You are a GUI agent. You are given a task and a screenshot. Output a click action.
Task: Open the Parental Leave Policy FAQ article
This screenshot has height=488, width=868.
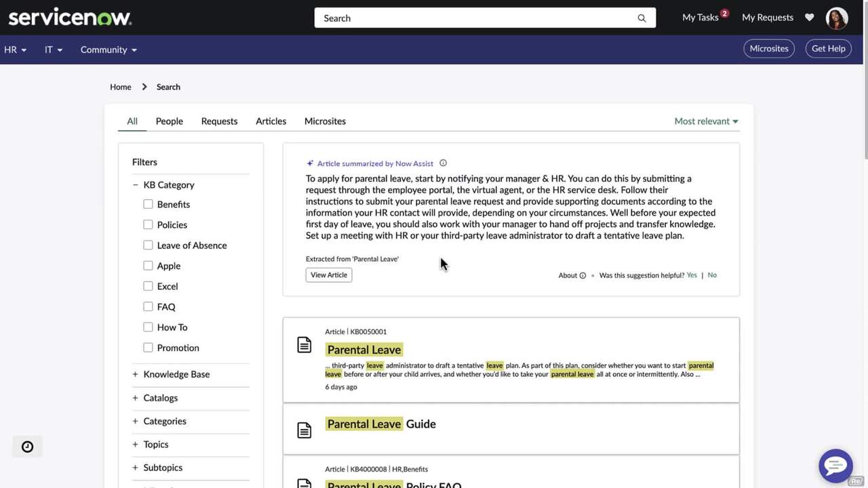pos(393,485)
